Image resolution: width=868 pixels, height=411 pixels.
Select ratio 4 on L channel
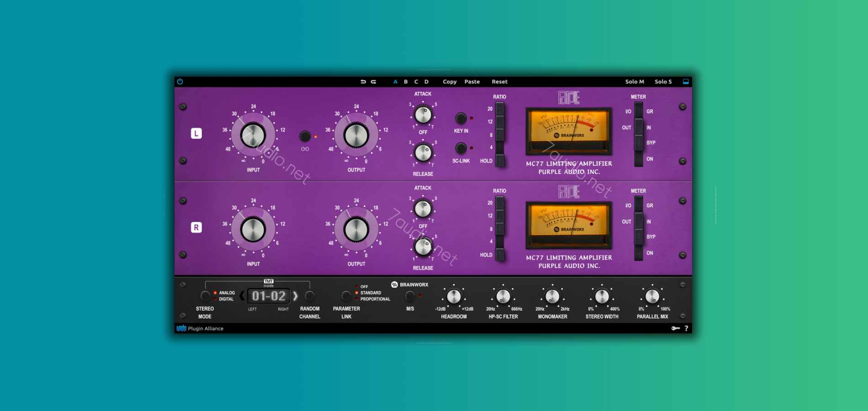500,148
